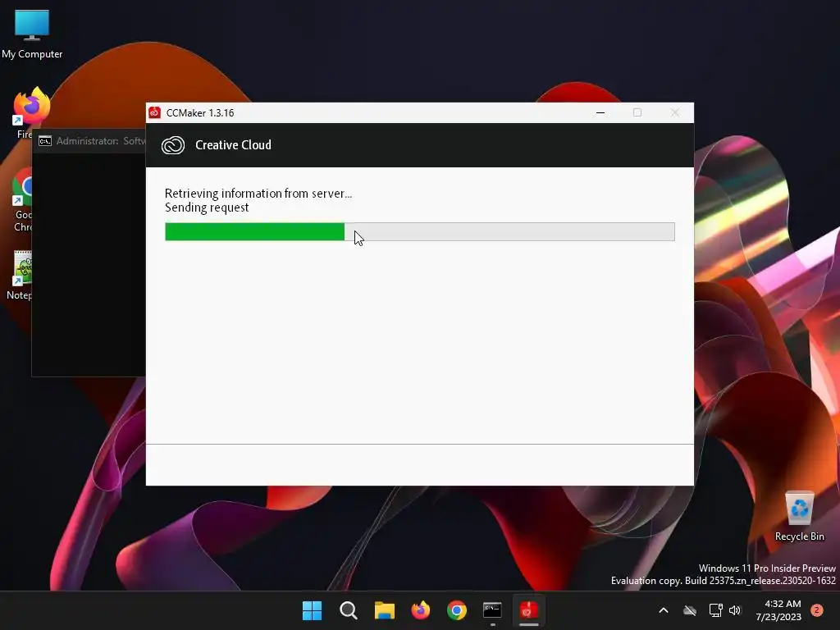Minimize the CCMaker window
Viewport: 840px width, 630px height.
click(x=600, y=112)
